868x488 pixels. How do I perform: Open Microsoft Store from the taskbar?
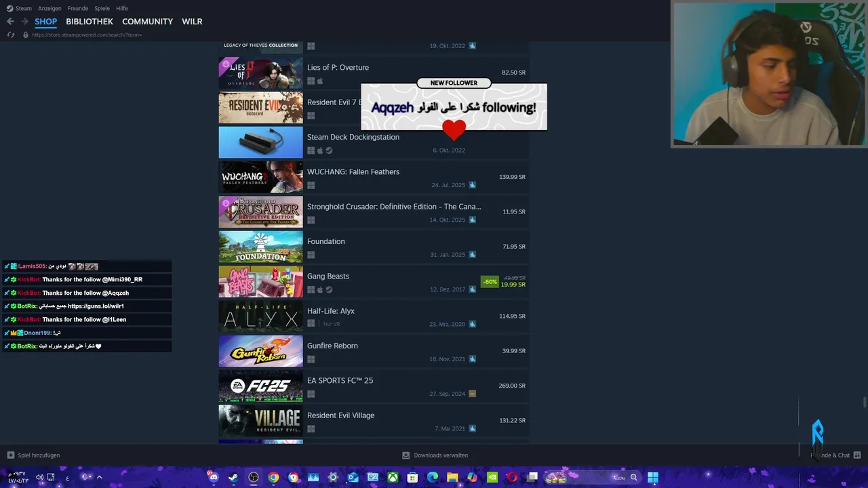click(412, 477)
